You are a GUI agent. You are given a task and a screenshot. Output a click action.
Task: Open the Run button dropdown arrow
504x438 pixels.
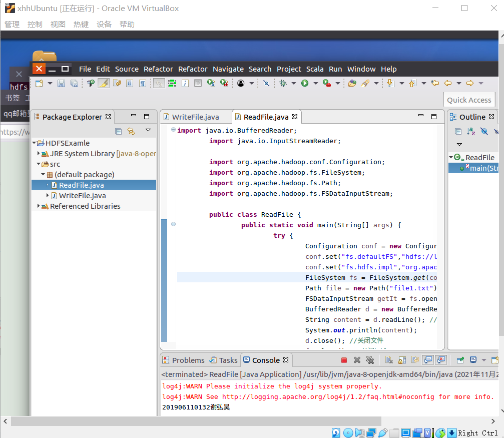[x=315, y=84]
